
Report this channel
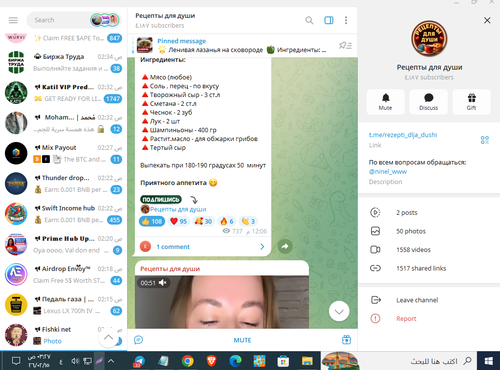click(x=429, y=319)
